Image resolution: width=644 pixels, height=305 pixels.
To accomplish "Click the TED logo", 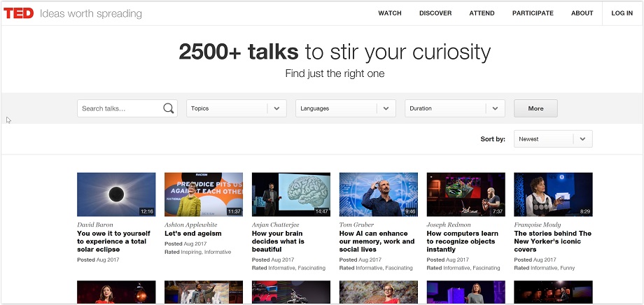I will [x=18, y=13].
